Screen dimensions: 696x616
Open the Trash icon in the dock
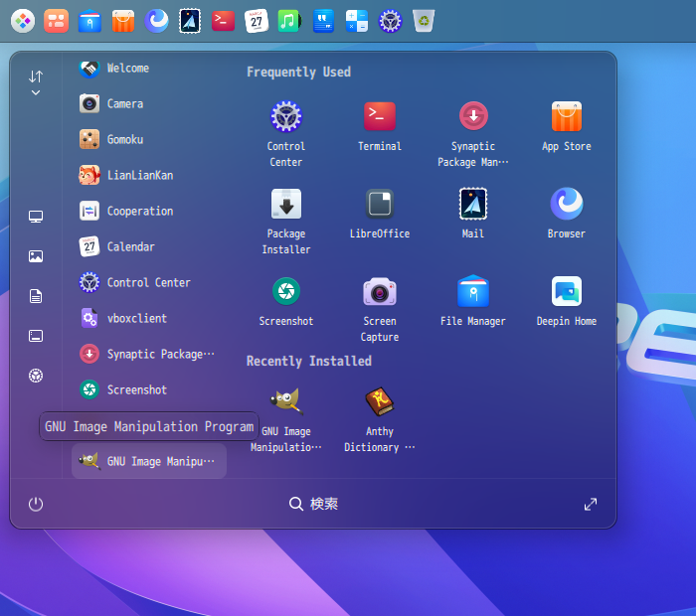point(424,20)
